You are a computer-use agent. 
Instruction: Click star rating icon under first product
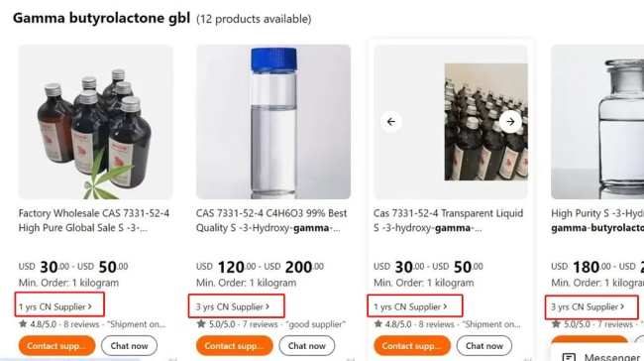pos(23,324)
